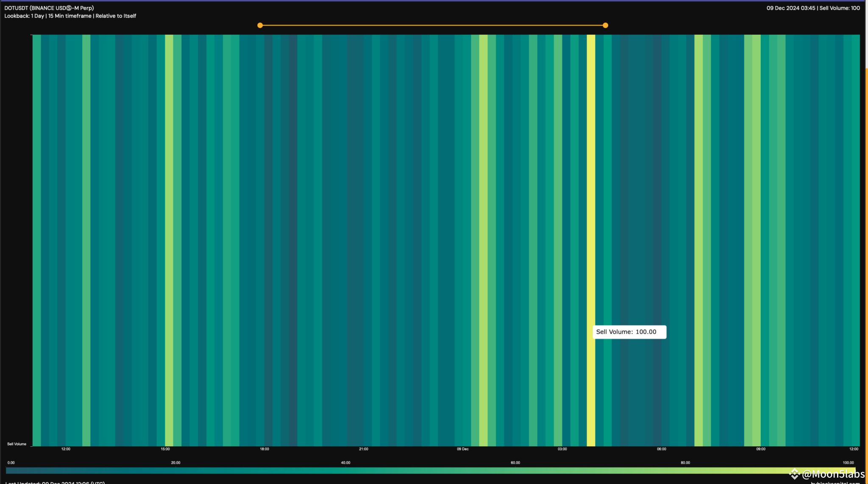Click the Sell Volume y-axis label
Screen dimensions: 868x484
(17, 444)
